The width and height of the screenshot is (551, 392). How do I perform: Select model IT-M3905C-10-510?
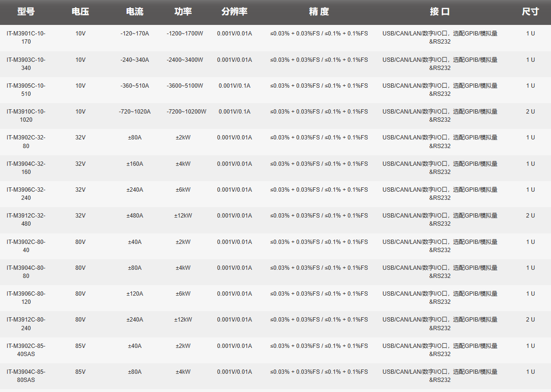click(x=26, y=90)
